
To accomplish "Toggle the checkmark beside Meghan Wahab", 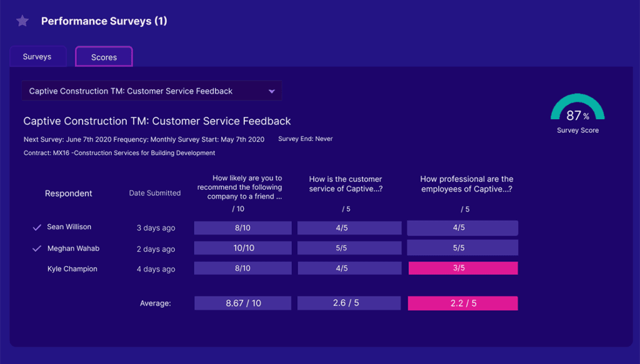I will click(37, 249).
